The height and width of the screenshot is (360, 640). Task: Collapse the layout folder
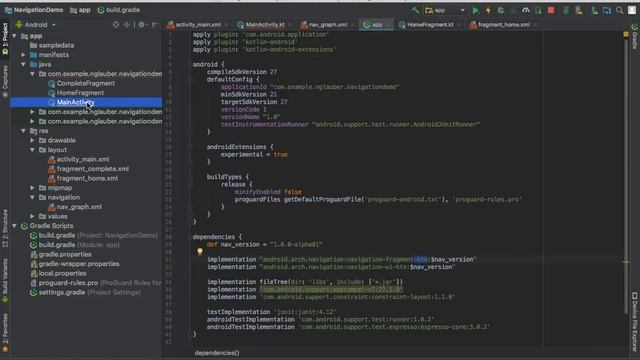tap(33, 150)
